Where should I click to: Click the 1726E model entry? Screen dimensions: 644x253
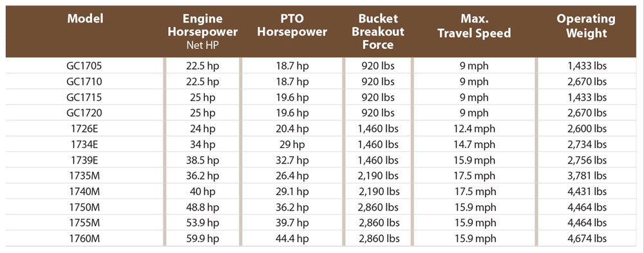(84, 129)
